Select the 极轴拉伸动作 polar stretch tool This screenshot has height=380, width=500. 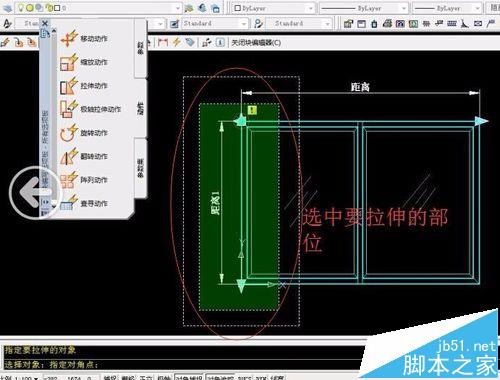click(90, 109)
